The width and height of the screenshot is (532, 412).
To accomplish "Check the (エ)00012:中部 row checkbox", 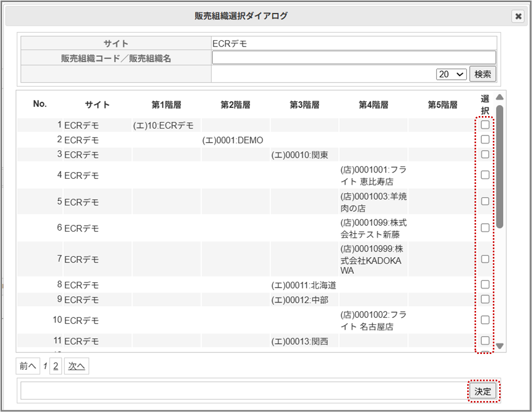I will 485,299.
